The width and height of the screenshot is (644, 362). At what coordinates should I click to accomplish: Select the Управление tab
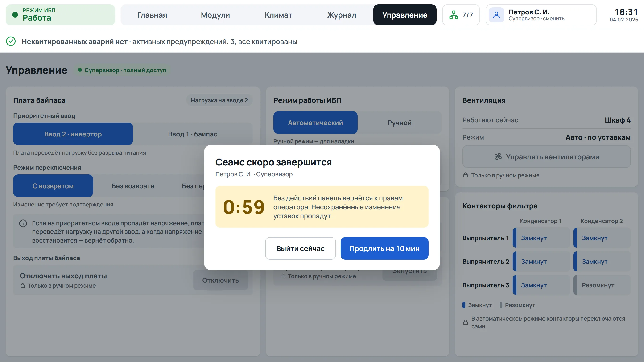(x=405, y=15)
